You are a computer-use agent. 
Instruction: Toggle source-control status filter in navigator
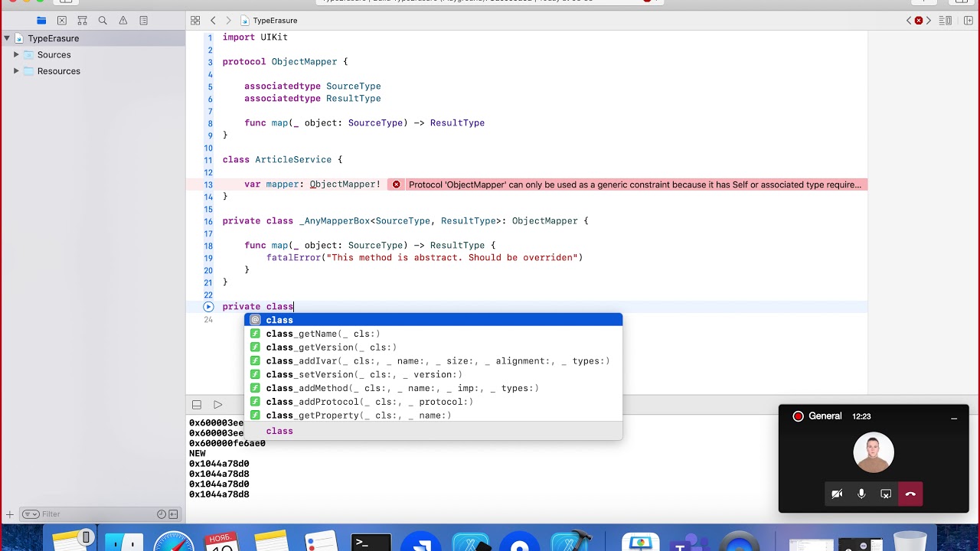tap(173, 514)
